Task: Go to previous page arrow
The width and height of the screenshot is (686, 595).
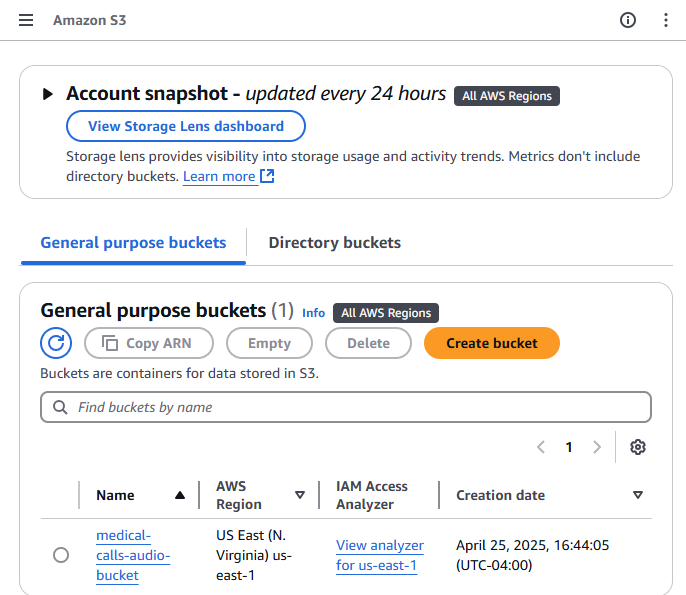Action: click(541, 447)
